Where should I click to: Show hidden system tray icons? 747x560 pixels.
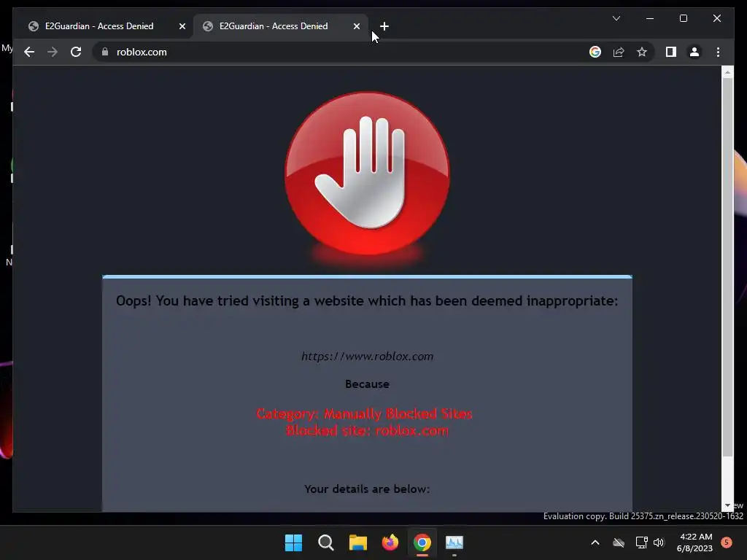tap(595, 542)
